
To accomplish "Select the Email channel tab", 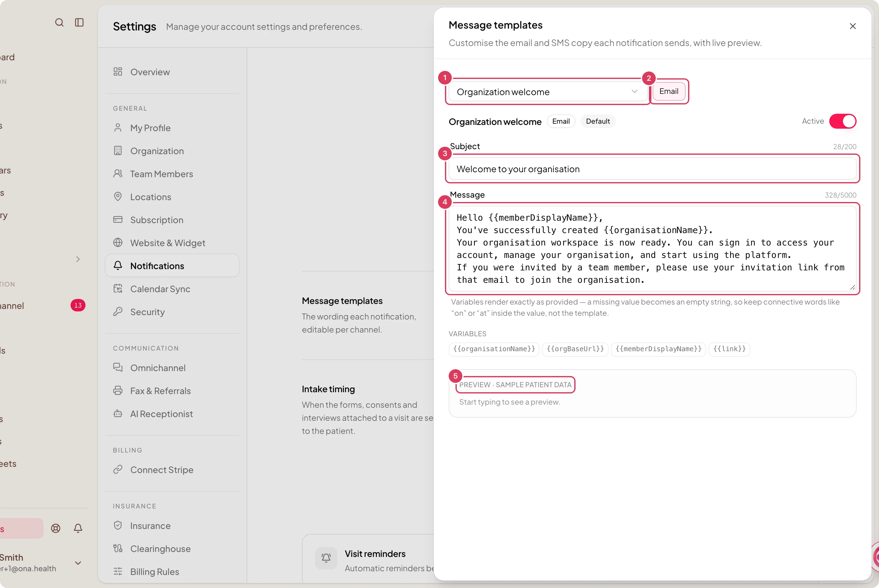I will pyautogui.click(x=669, y=91).
